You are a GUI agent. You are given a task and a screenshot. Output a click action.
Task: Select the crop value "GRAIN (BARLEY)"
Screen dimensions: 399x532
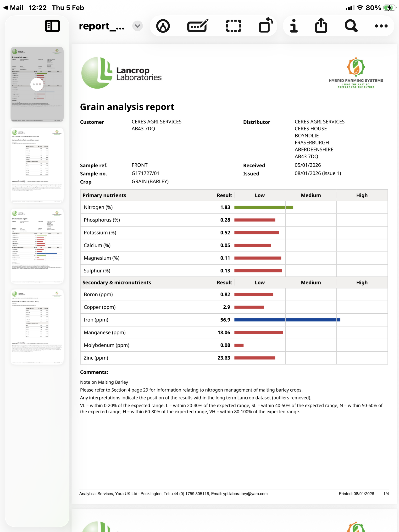150,182
